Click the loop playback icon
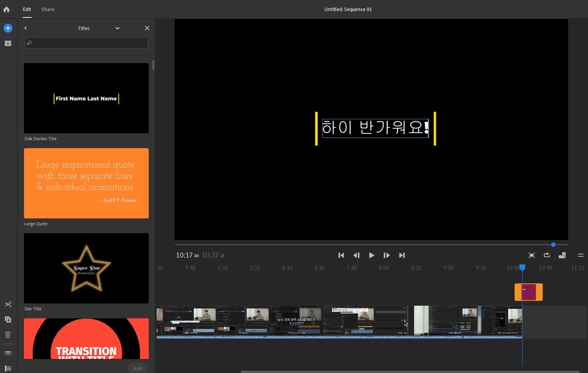 coord(547,255)
